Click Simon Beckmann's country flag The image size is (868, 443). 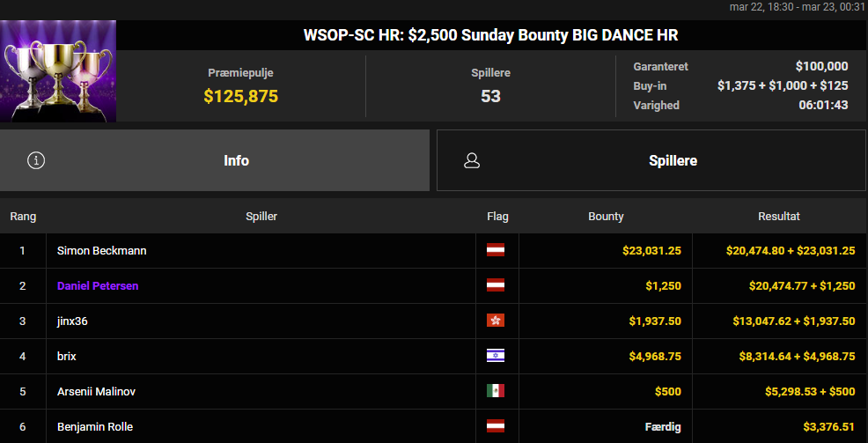click(x=496, y=250)
